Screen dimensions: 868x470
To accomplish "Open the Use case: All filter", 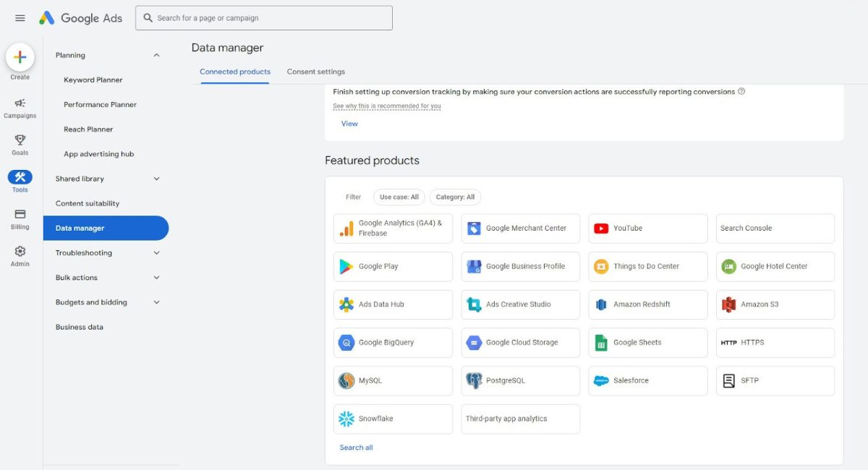I will click(x=399, y=197).
